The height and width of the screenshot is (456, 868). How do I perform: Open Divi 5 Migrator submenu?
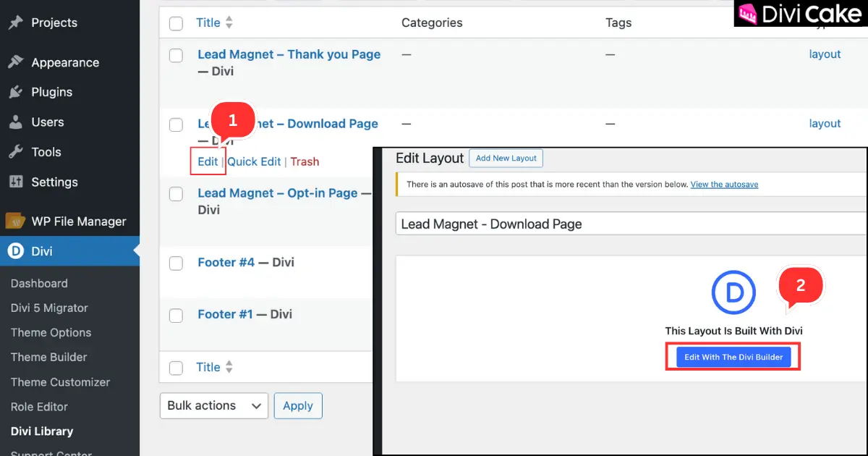(x=49, y=308)
